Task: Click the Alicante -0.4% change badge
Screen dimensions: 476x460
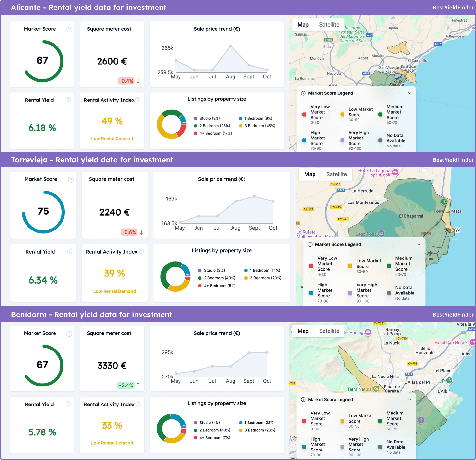Action: [x=126, y=81]
